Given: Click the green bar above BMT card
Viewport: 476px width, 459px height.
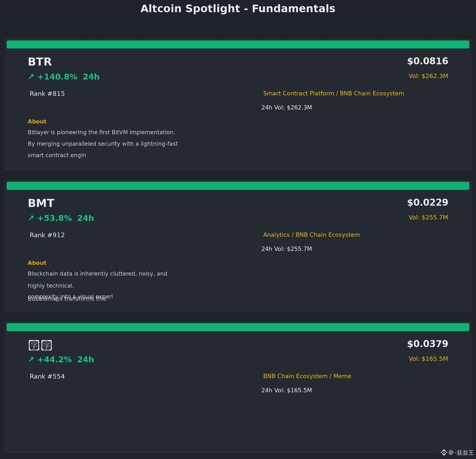Looking at the screenshot, I should click(x=238, y=186).
